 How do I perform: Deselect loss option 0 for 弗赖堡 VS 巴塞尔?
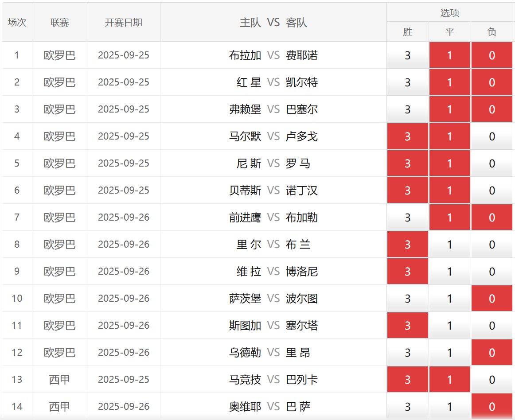pos(492,109)
